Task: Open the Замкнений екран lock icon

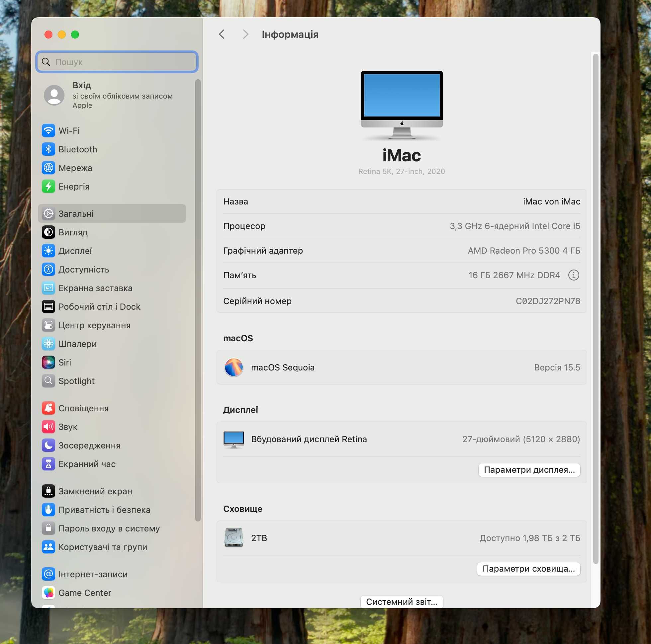Action: (48, 491)
